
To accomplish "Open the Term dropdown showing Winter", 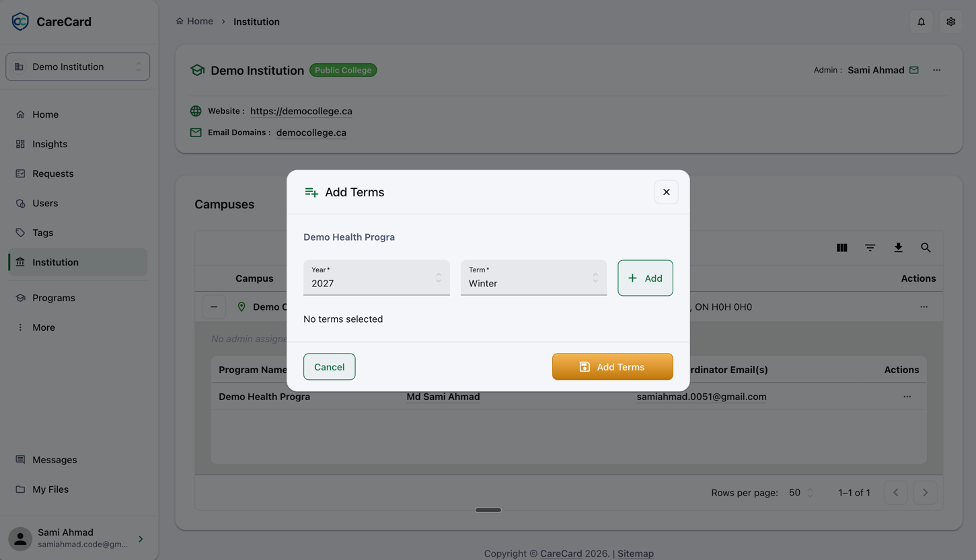I will 533,278.
